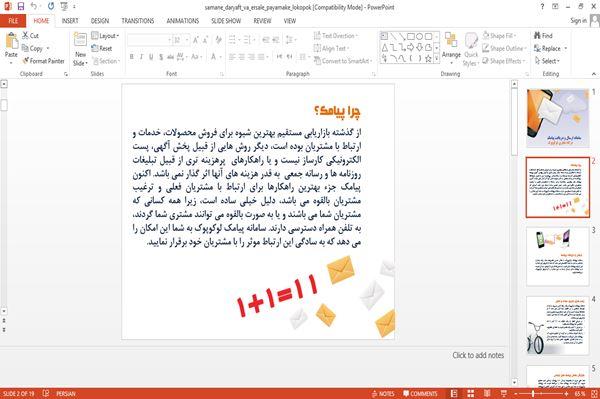Click Convert to SmartArt button
This screenshot has width=600, height=399.
343,61
